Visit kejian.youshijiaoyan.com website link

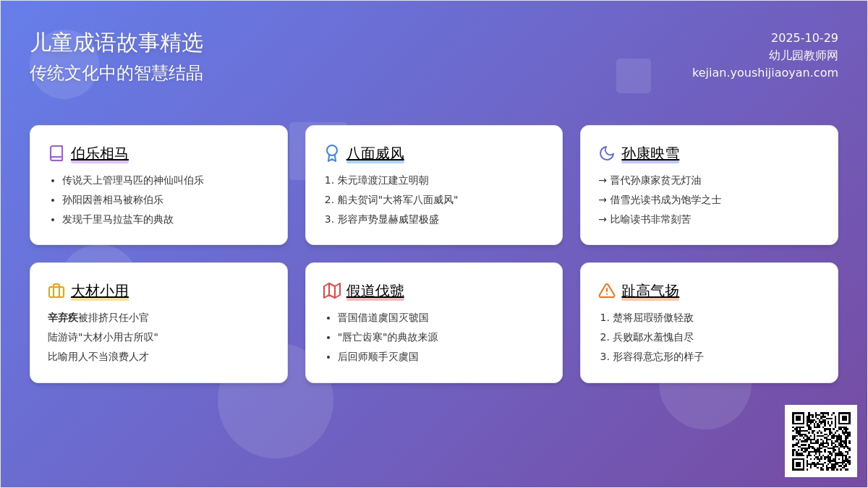point(765,72)
